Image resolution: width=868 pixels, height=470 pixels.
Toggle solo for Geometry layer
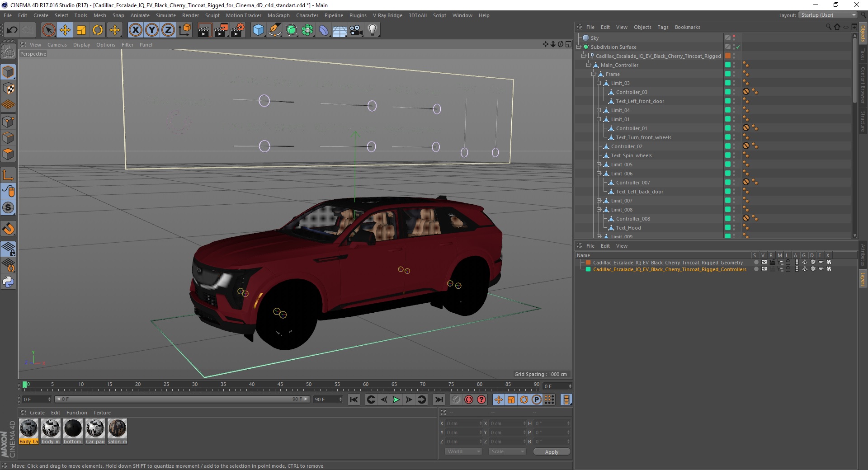(756, 262)
